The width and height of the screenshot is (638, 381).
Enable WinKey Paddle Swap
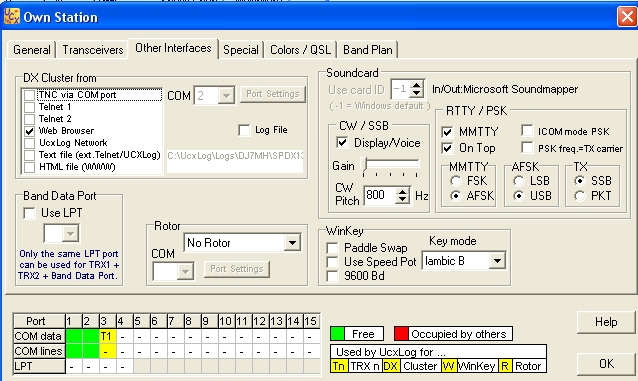coord(332,248)
